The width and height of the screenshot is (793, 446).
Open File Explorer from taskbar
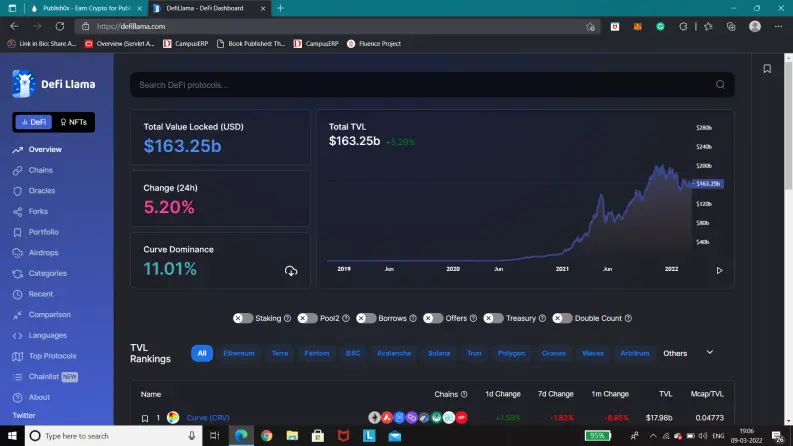(x=292, y=435)
